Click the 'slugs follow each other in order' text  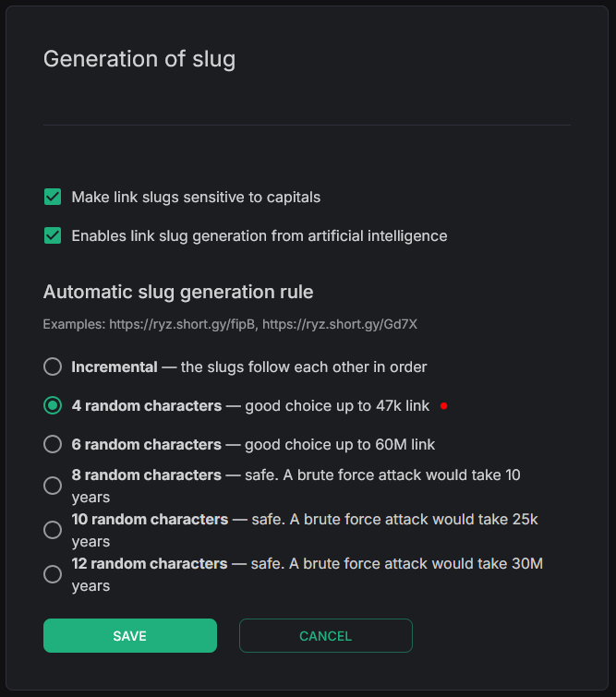coord(304,367)
